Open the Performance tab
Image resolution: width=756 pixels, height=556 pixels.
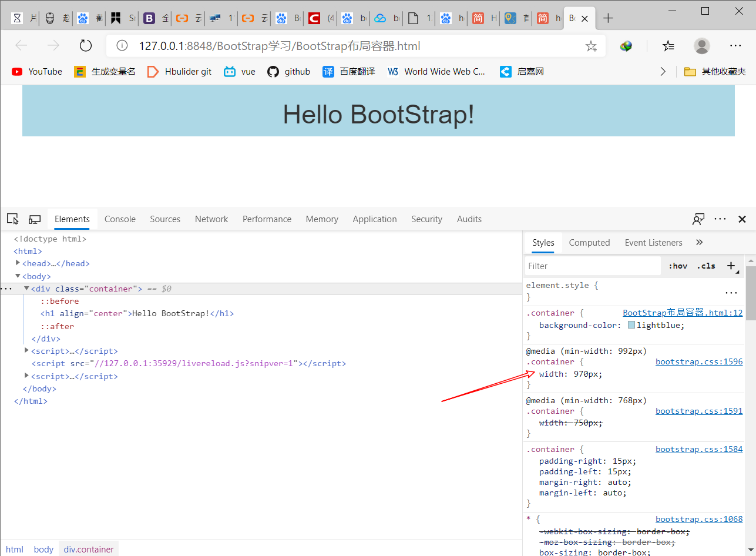click(x=267, y=219)
